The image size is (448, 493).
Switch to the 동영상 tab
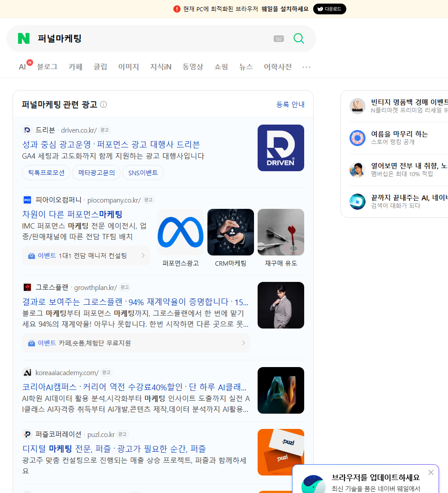(x=193, y=67)
